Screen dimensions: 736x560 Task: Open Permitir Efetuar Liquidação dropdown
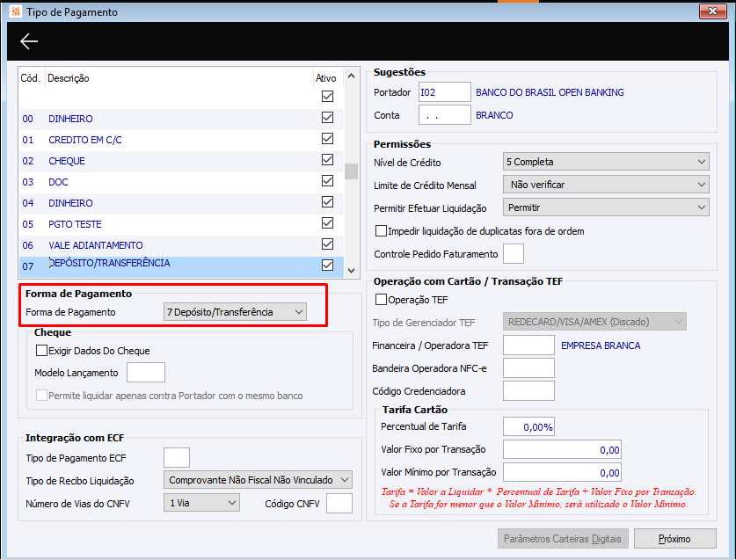(606, 207)
